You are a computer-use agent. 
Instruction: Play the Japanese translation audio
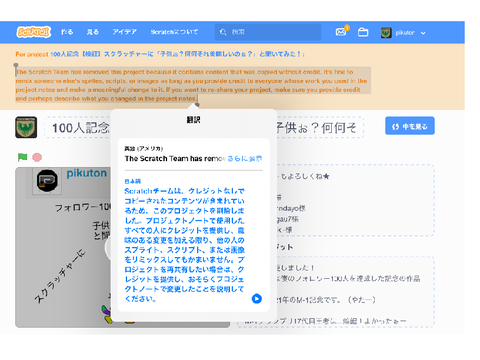(256, 298)
